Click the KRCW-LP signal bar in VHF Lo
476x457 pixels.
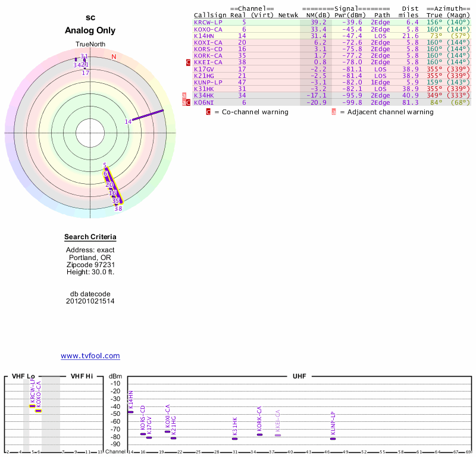(33, 406)
